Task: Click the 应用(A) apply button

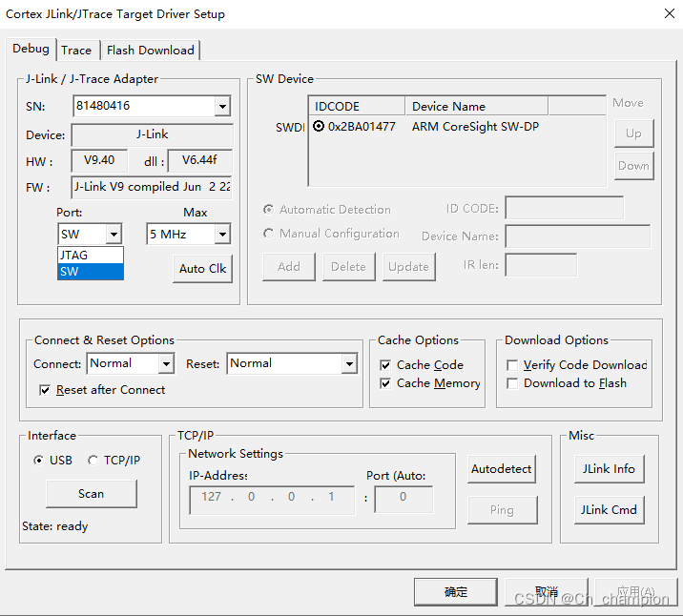Action: (x=636, y=591)
